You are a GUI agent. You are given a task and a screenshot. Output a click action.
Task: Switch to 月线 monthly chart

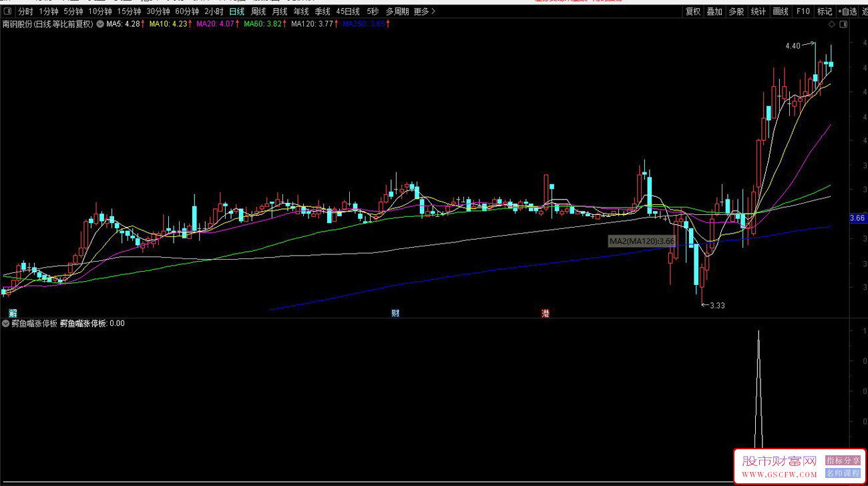(x=280, y=11)
